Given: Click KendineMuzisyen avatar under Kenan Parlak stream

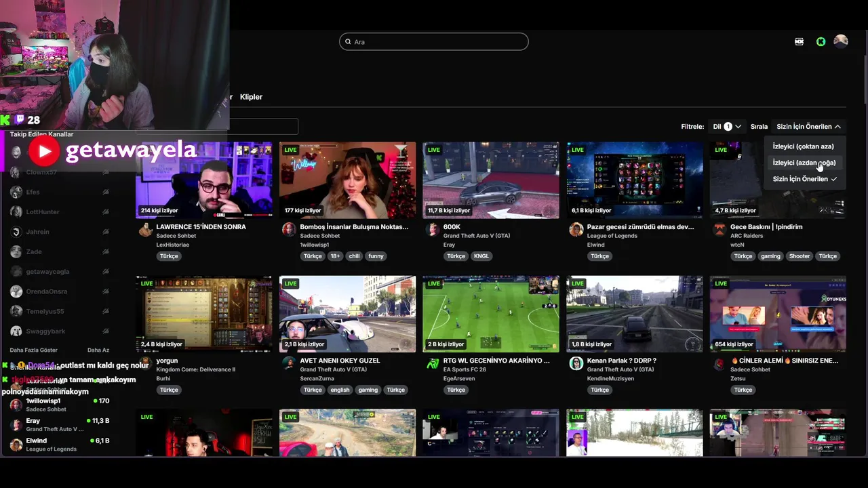Looking at the screenshot, I should coord(576,363).
